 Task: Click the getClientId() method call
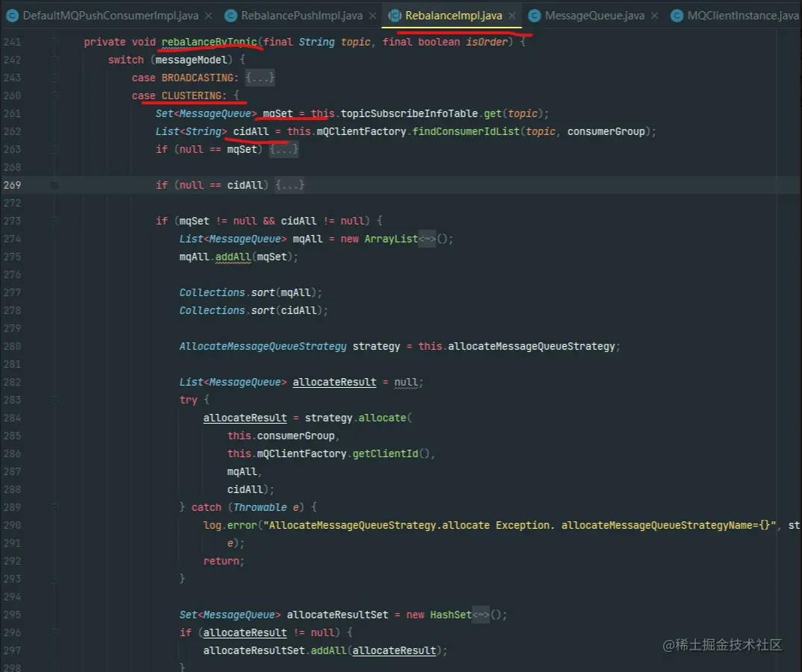pos(391,453)
